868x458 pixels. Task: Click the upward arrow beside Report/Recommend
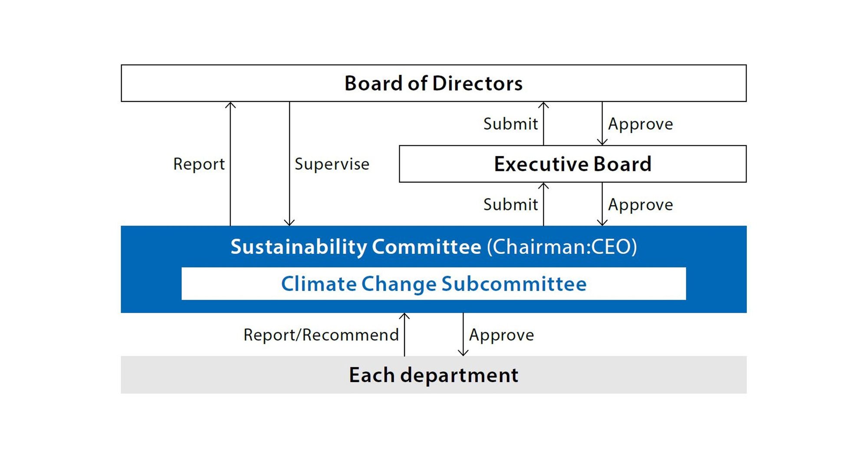click(404, 335)
